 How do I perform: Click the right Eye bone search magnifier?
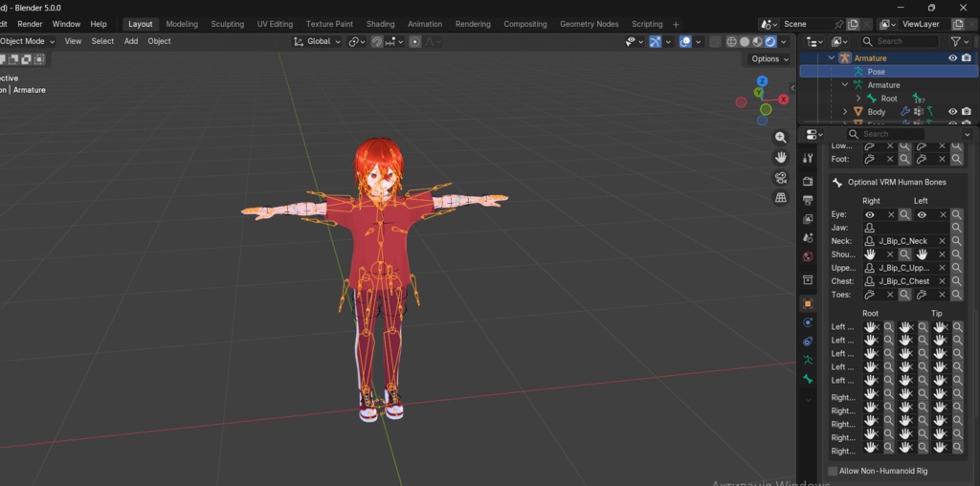(904, 214)
